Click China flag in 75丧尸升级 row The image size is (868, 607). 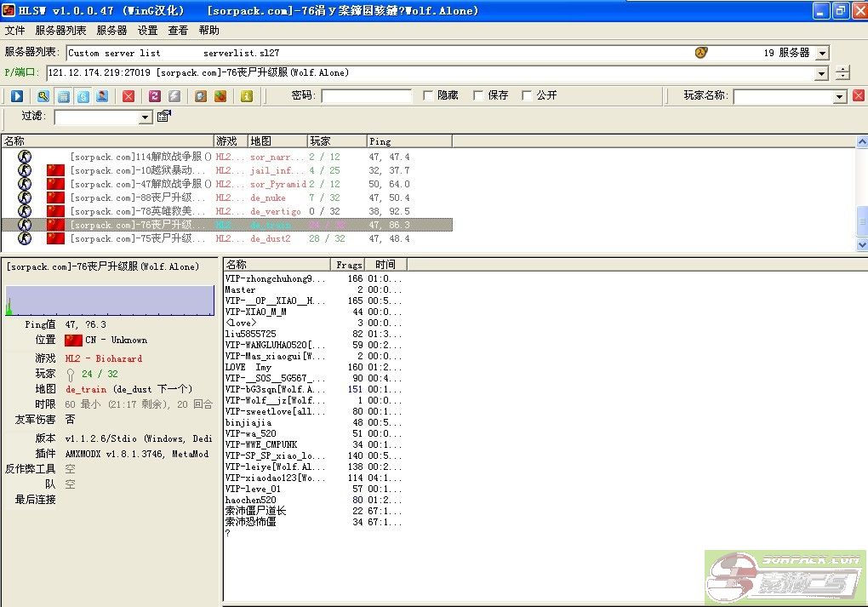[55, 238]
